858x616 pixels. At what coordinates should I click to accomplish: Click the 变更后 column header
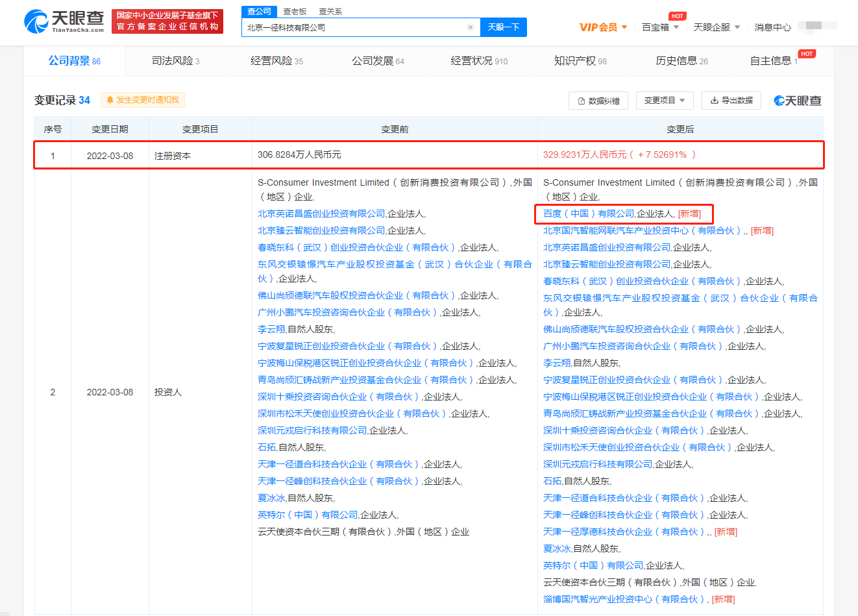coord(680,129)
